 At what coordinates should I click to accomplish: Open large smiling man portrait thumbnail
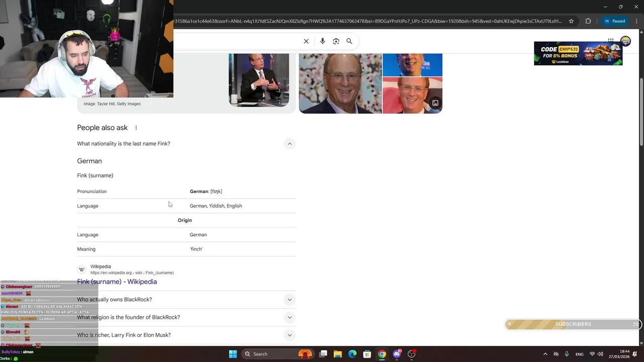[340, 83]
